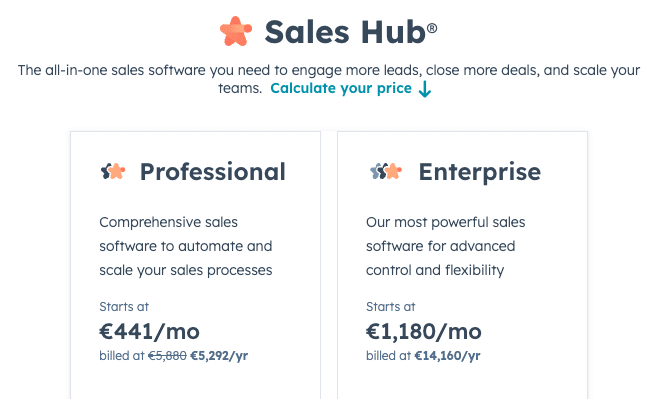667x399 pixels.
Task: Select the Professional plan title
Action: pos(213,172)
